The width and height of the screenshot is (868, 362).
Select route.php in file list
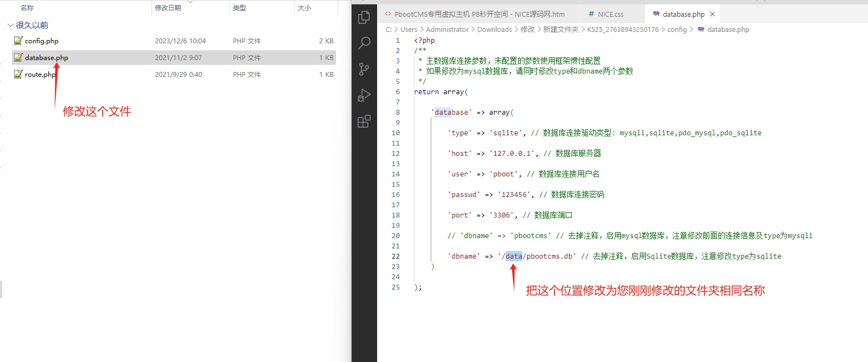[40, 74]
